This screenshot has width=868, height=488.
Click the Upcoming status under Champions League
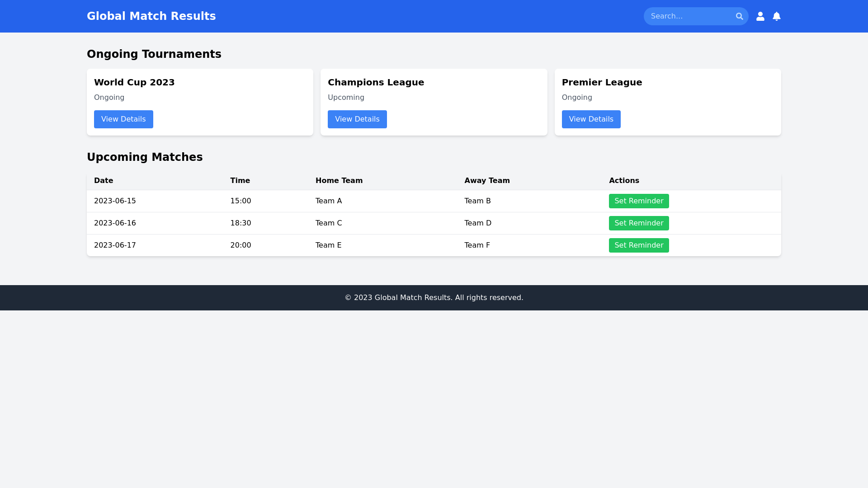(x=346, y=98)
